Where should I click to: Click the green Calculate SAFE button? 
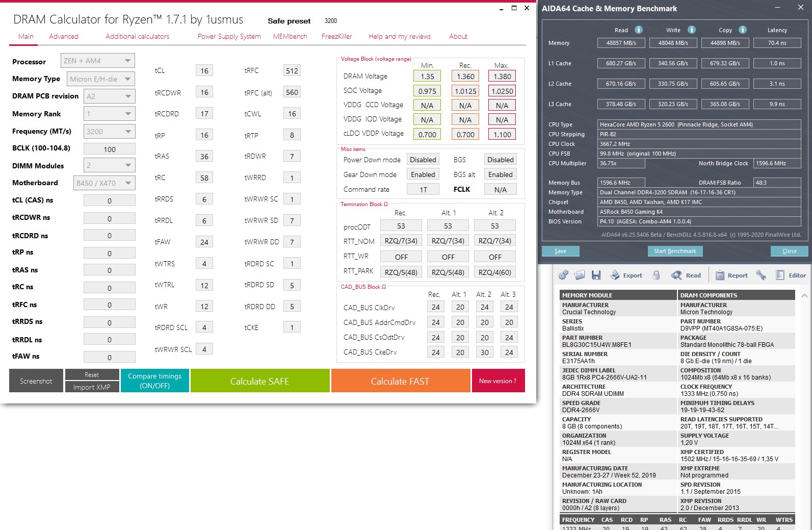260,381
